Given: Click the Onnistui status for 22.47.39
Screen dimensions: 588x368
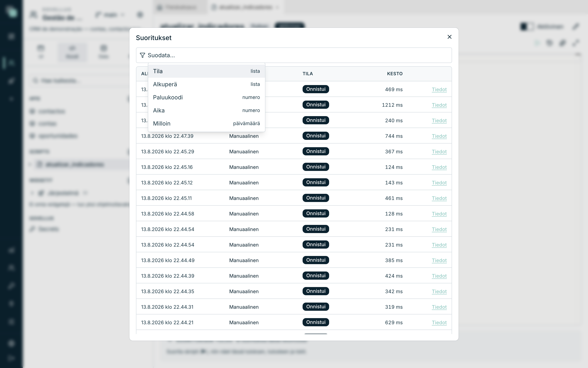Looking at the screenshot, I should click(x=316, y=136).
